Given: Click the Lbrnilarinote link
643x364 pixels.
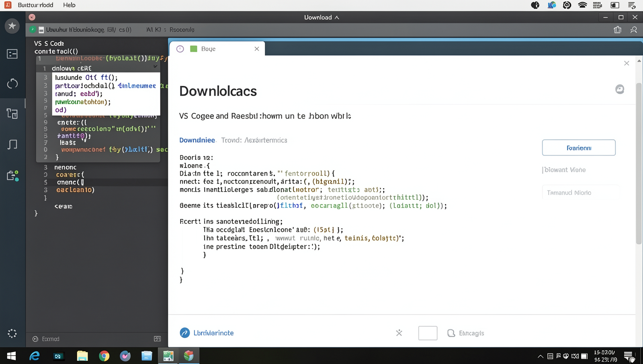Looking at the screenshot, I should [x=213, y=333].
